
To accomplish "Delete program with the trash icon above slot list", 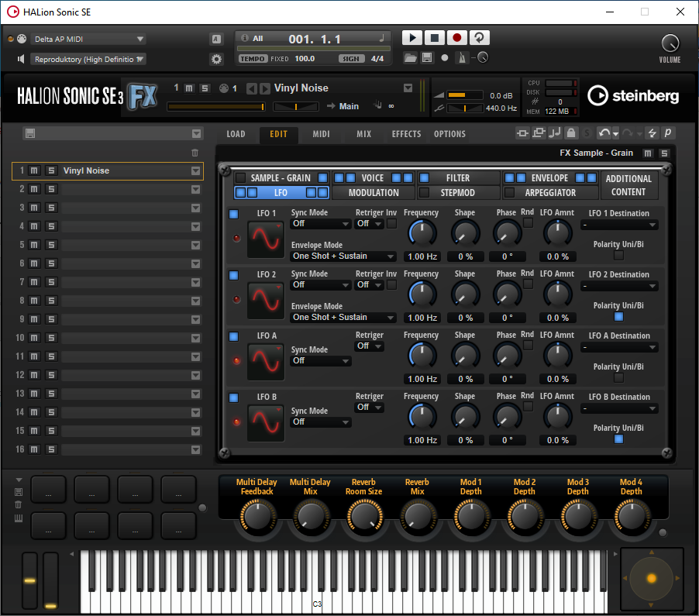I will click(195, 153).
